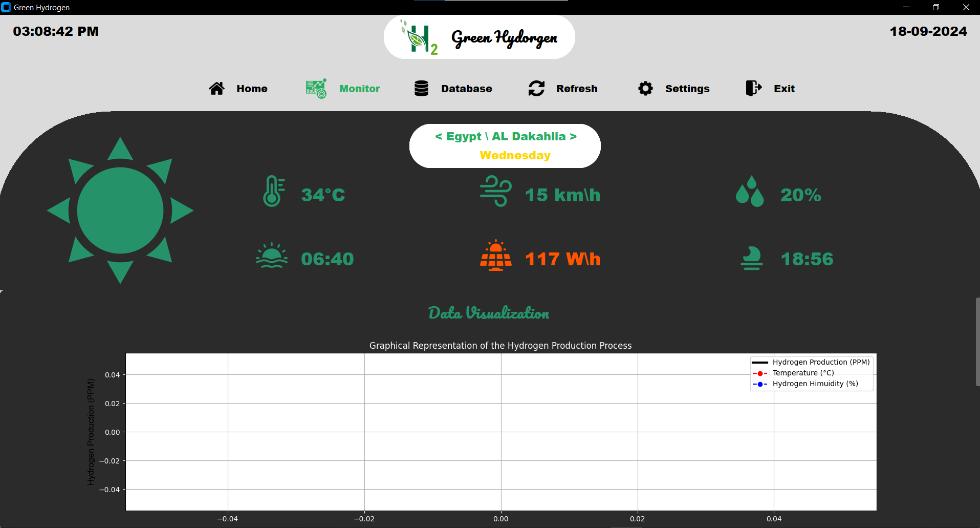Click the orange solar panel icon
Viewport: 980px width, 528px height.
click(495, 256)
